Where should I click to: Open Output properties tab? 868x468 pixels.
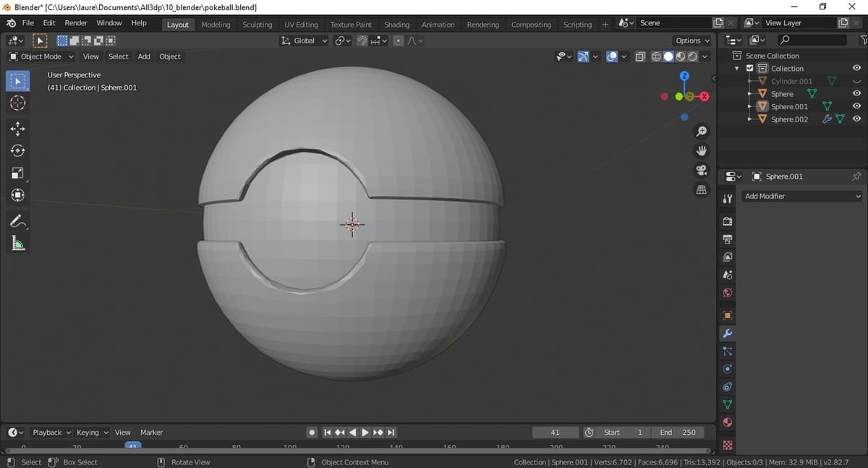pyautogui.click(x=728, y=239)
